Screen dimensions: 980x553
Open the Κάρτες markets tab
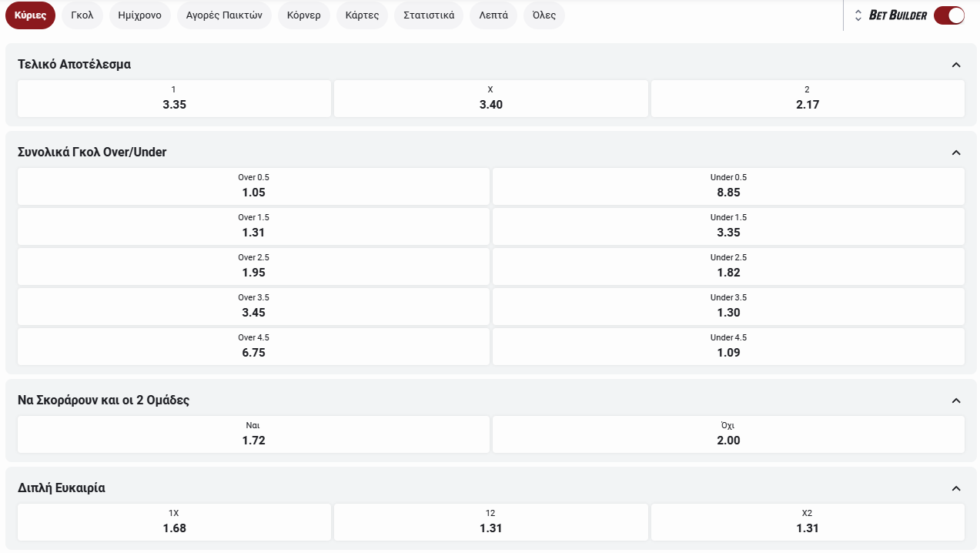point(362,15)
